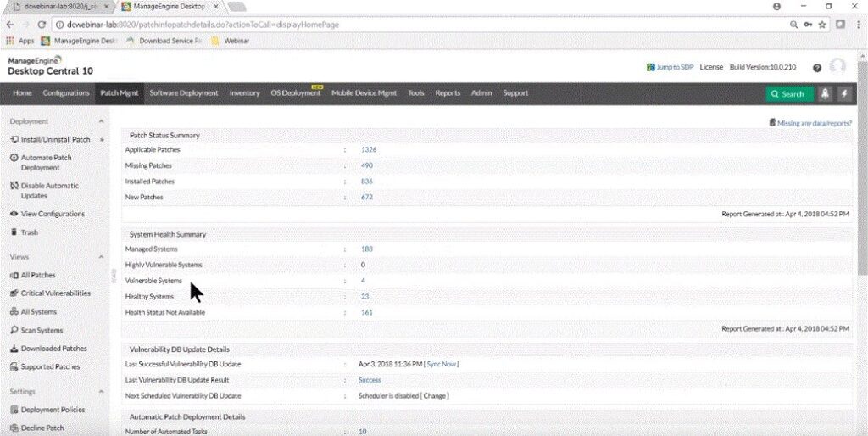Open Install/Uninstall Patch sidebar icon
The image size is (868, 436).
click(x=14, y=140)
